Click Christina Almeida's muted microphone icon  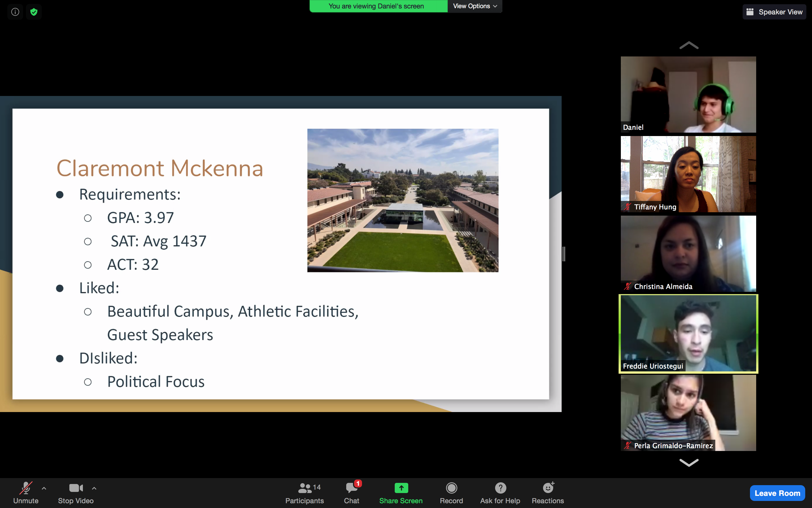[627, 286]
